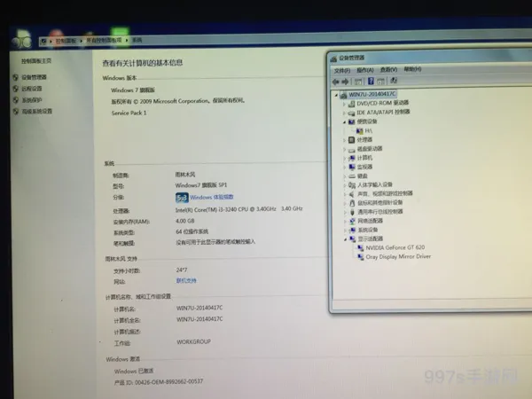
Task: Open Help via the blue question-mark icon
Action: point(371,81)
